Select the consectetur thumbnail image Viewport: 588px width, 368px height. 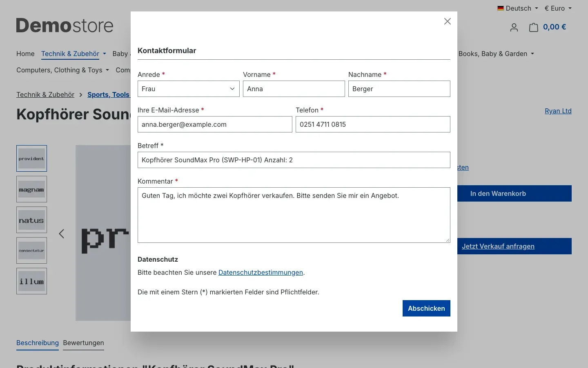pos(31,250)
